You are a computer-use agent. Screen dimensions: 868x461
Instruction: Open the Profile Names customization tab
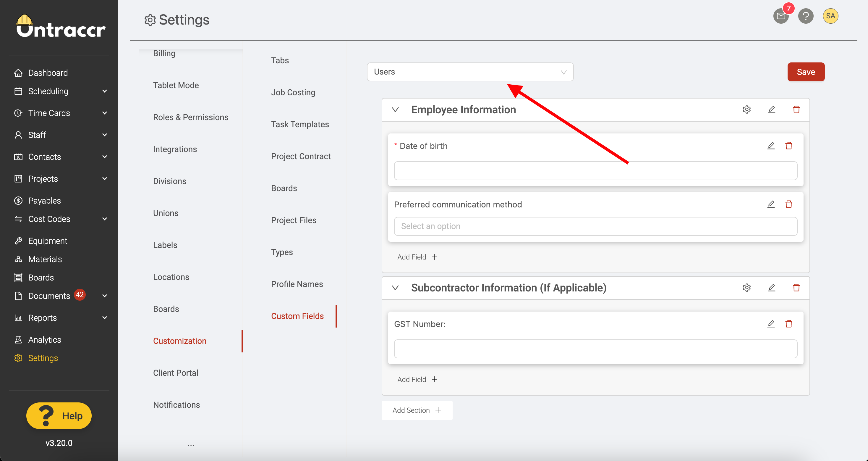point(297,284)
